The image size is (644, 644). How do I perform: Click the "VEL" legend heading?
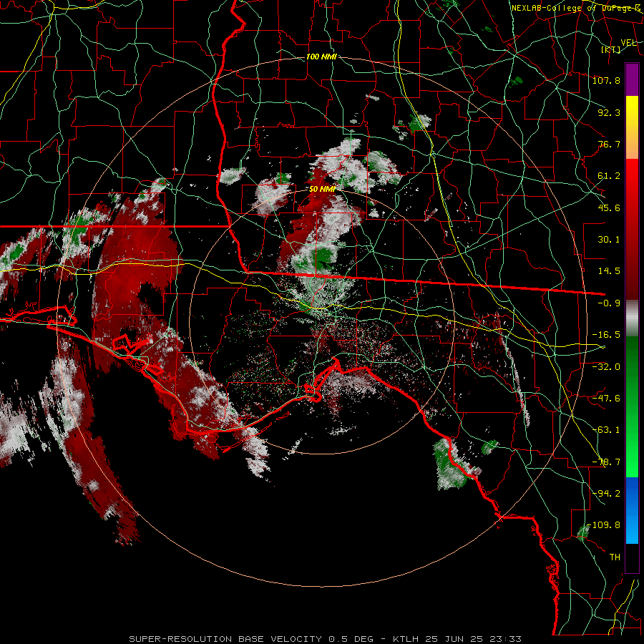coord(628,43)
